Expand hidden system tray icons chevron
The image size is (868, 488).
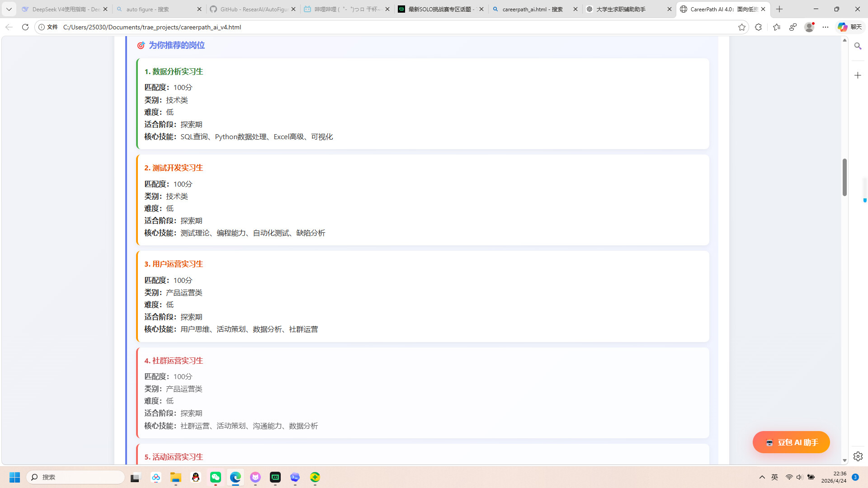tap(762, 477)
